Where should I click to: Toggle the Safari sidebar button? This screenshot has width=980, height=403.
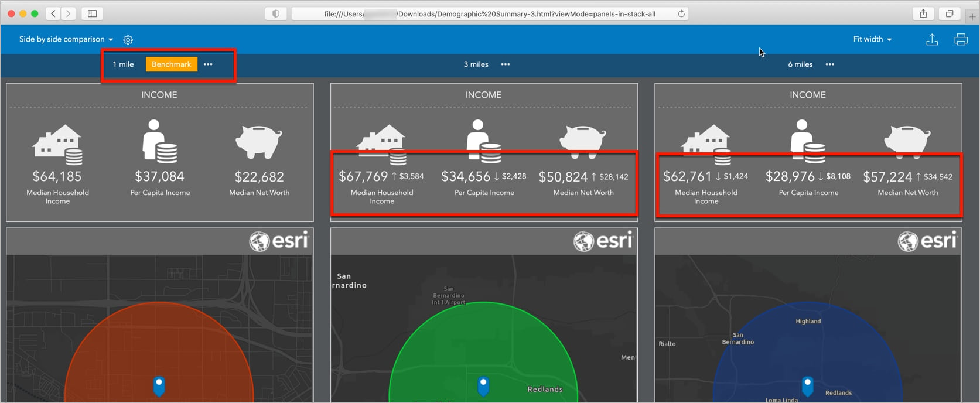pyautogui.click(x=93, y=13)
